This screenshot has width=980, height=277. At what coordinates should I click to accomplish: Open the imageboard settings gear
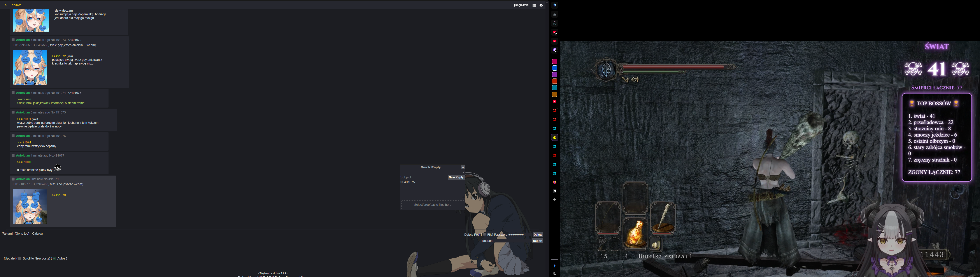[541, 5]
